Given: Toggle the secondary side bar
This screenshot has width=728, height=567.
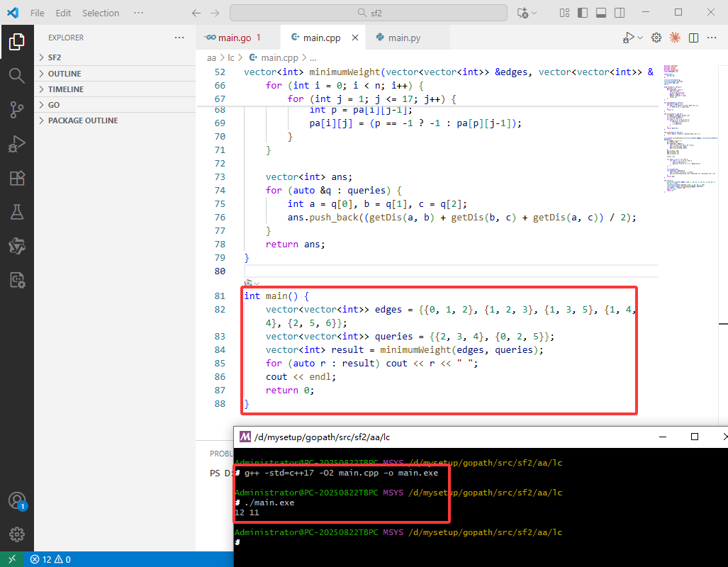Looking at the screenshot, I should coord(620,13).
